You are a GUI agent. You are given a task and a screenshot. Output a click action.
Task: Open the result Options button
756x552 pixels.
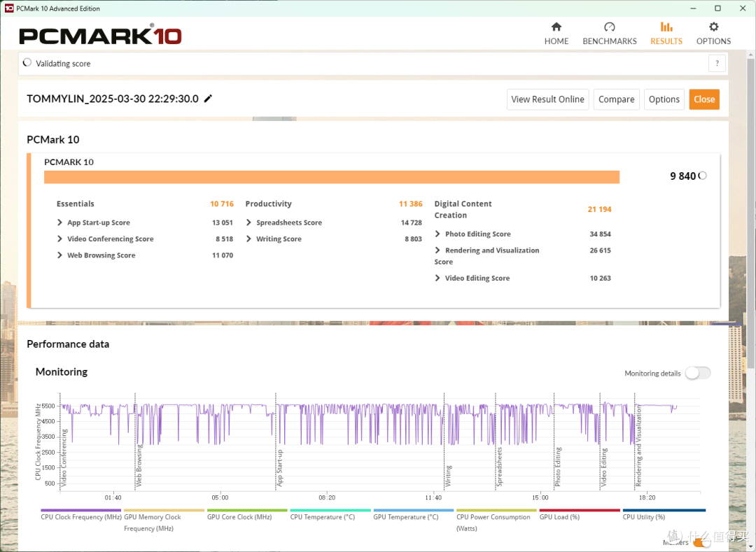(x=664, y=99)
